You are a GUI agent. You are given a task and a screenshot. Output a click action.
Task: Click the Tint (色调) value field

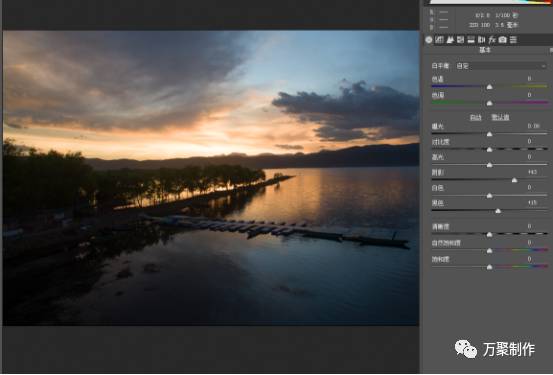[529, 95]
